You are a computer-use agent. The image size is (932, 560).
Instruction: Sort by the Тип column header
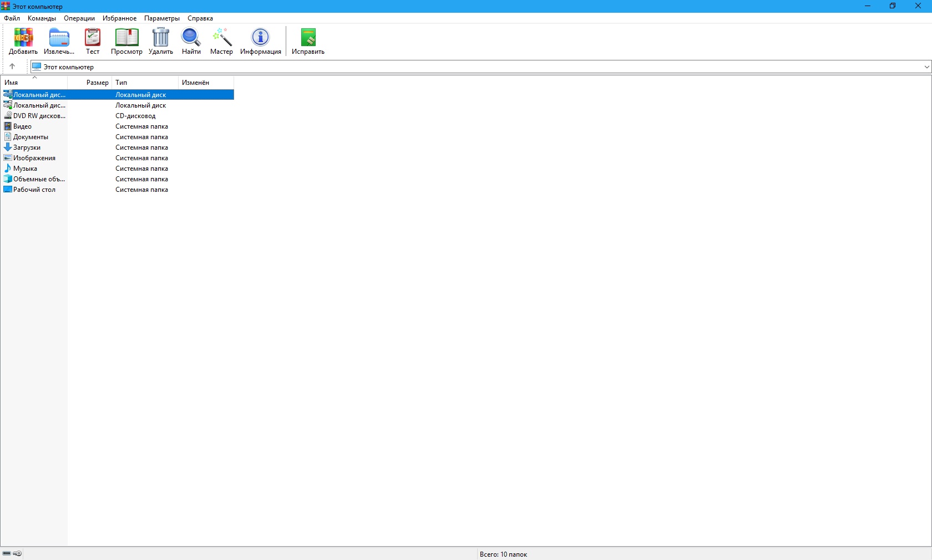(145, 83)
